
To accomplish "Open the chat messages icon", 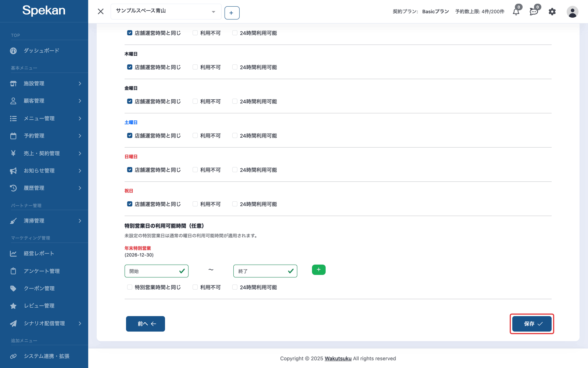I will click(534, 12).
